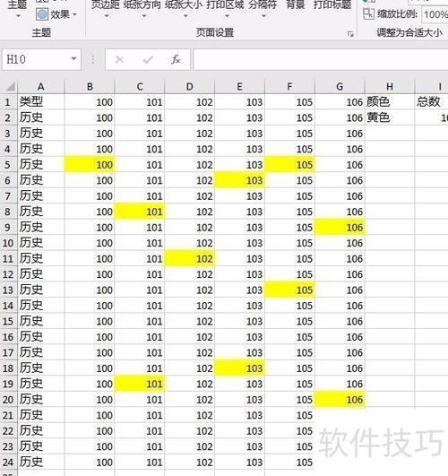Screen dimensions: 448x476
Task: Select column F header
Action: (289, 87)
